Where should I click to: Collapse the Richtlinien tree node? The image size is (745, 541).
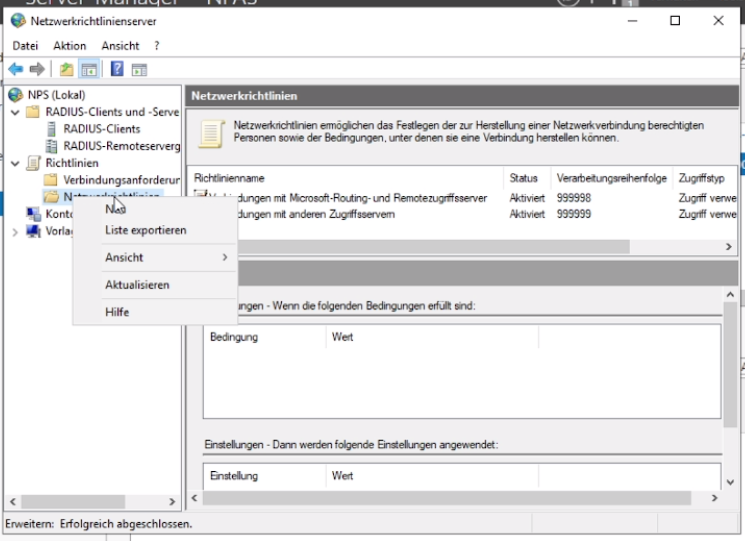coord(15,163)
